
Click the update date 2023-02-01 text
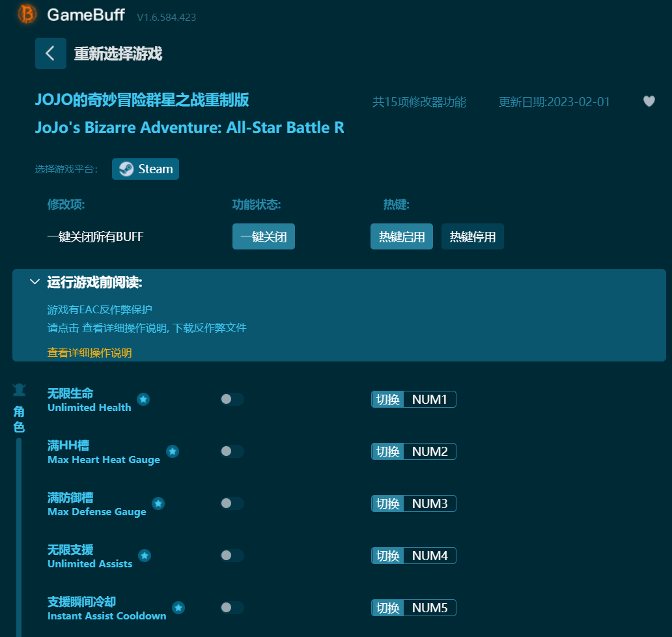pyautogui.click(x=554, y=102)
